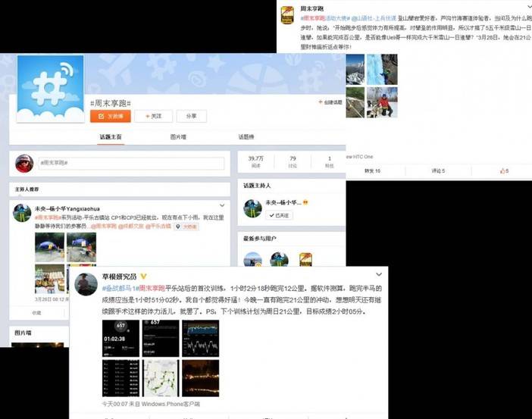The image size is (532, 419).
Task: Open pace graph screenshot thumbnail
Action: pos(201,338)
